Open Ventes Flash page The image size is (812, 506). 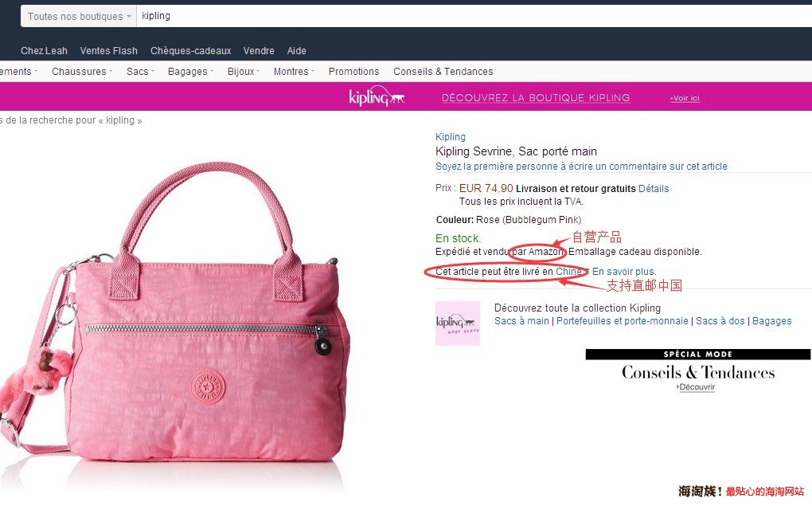(109, 51)
